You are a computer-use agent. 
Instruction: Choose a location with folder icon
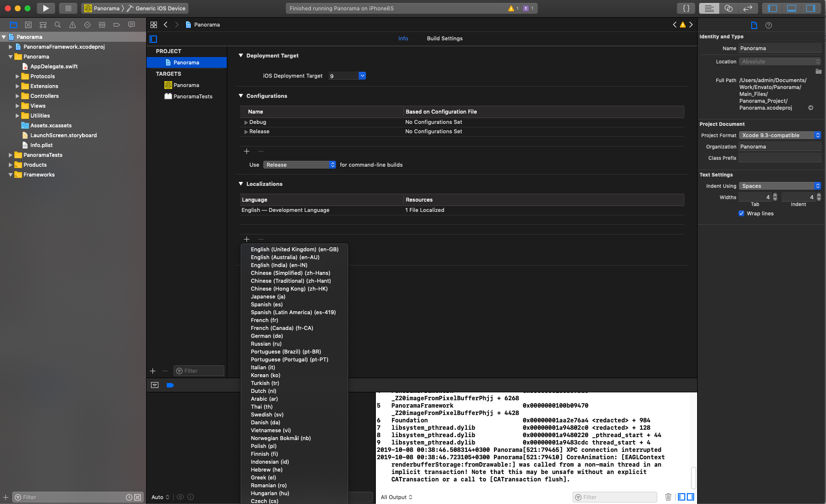tap(818, 71)
